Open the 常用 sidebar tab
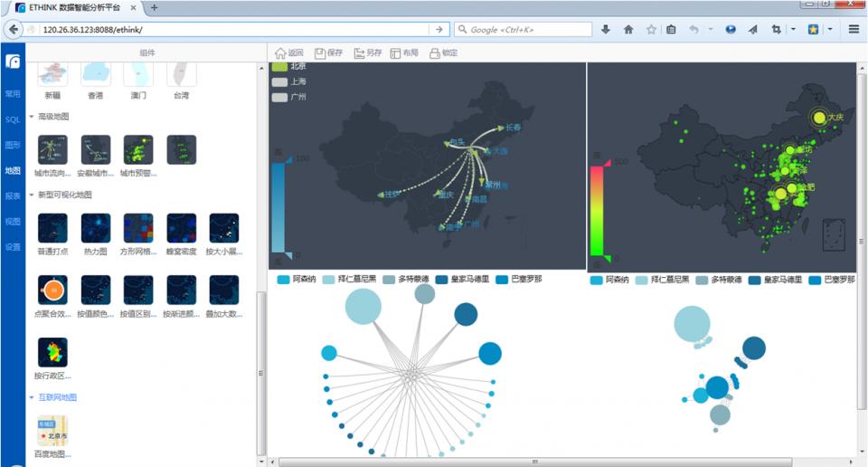Viewport: 868px width, 467px height. tap(13, 93)
